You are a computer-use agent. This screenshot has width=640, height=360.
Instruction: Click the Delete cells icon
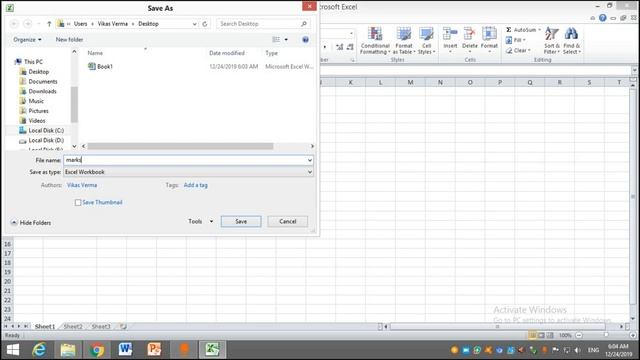[470, 34]
